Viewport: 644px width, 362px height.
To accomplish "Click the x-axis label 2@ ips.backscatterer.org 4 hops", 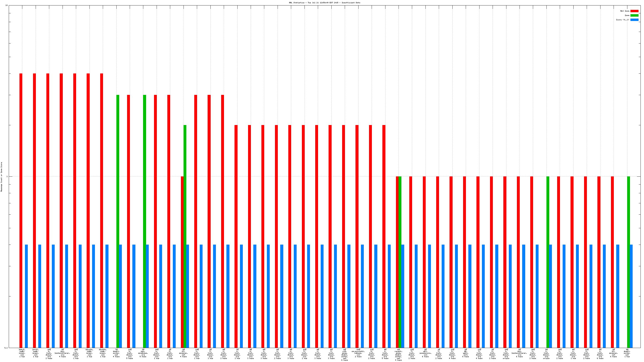I will tap(62, 353).
